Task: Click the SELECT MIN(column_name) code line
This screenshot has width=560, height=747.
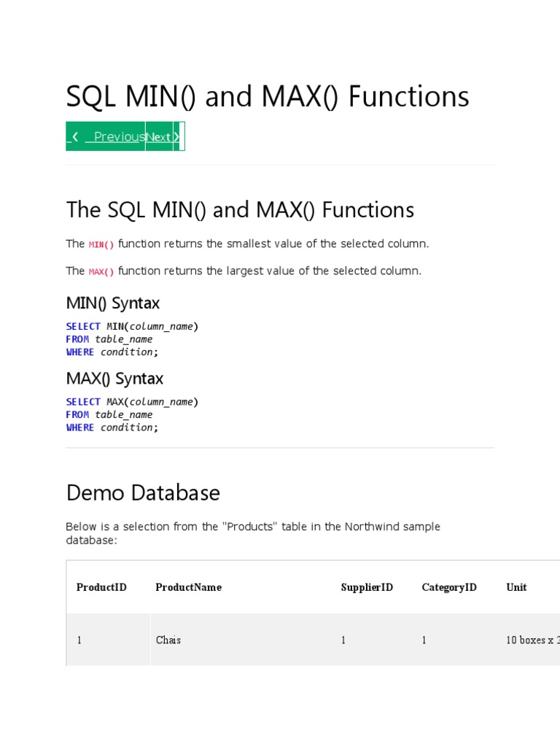Action: pyautogui.click(x=132, y=326)
